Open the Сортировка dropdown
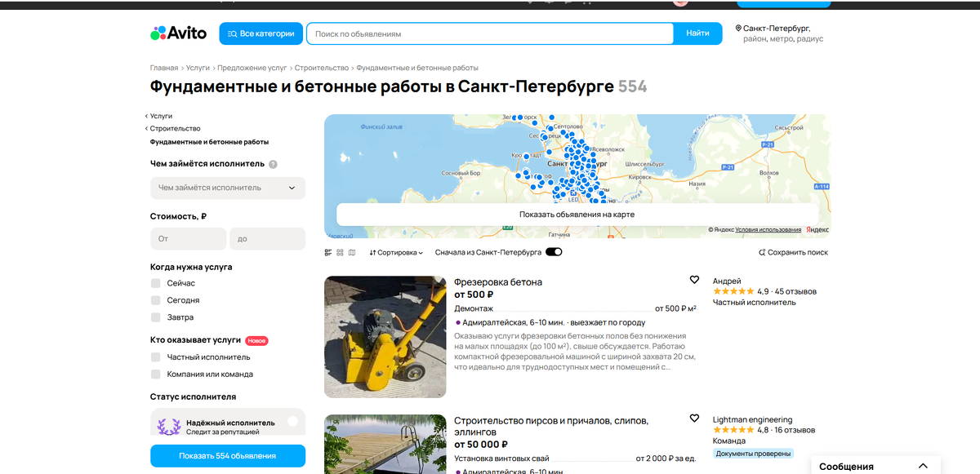Image resolution: width=980 pixels, height=474 pixels. [396, 252]
